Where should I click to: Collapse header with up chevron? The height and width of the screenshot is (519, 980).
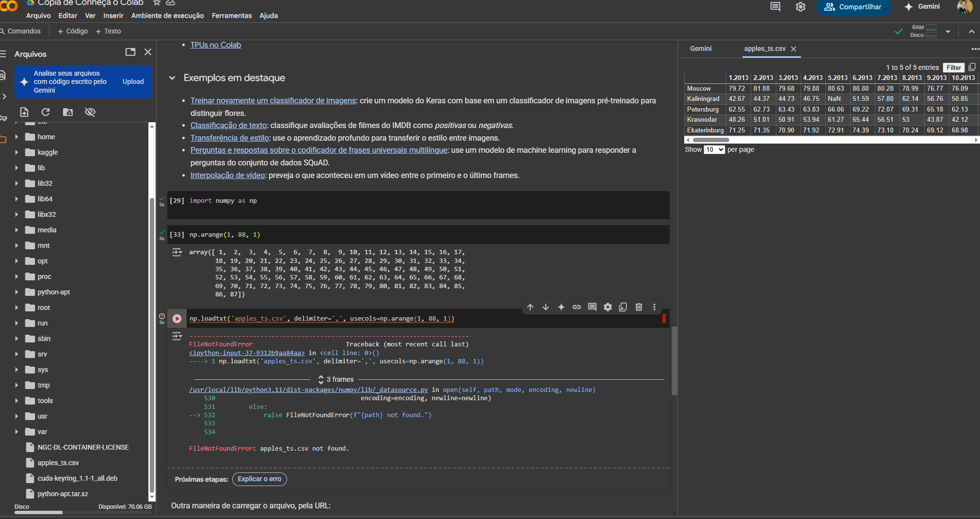click(x=971, y=32)
